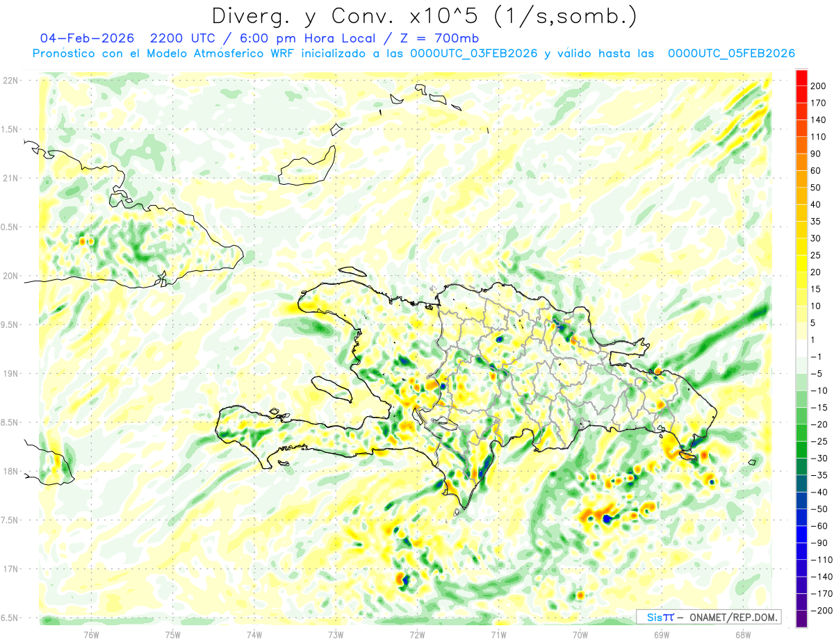Click the 90 color bar label
The height and width of the screenshot is (644, 834).
(x=816, y=154)
